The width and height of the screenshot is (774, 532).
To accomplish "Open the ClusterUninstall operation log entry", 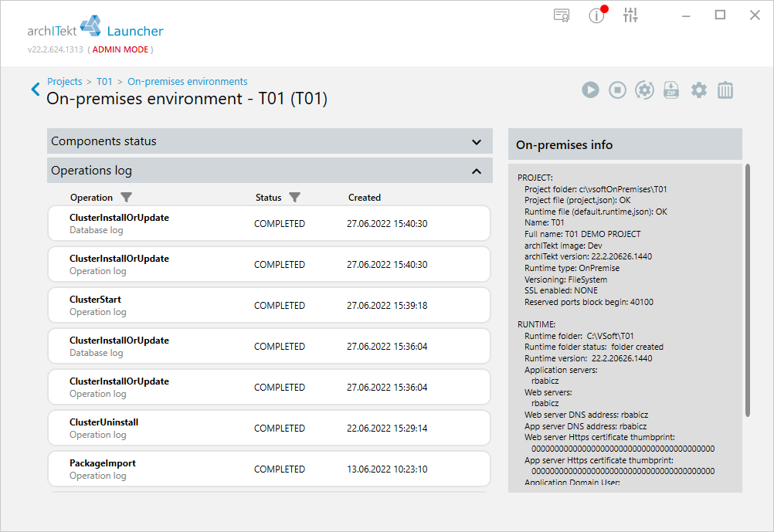I will click(x=269, y=429).
